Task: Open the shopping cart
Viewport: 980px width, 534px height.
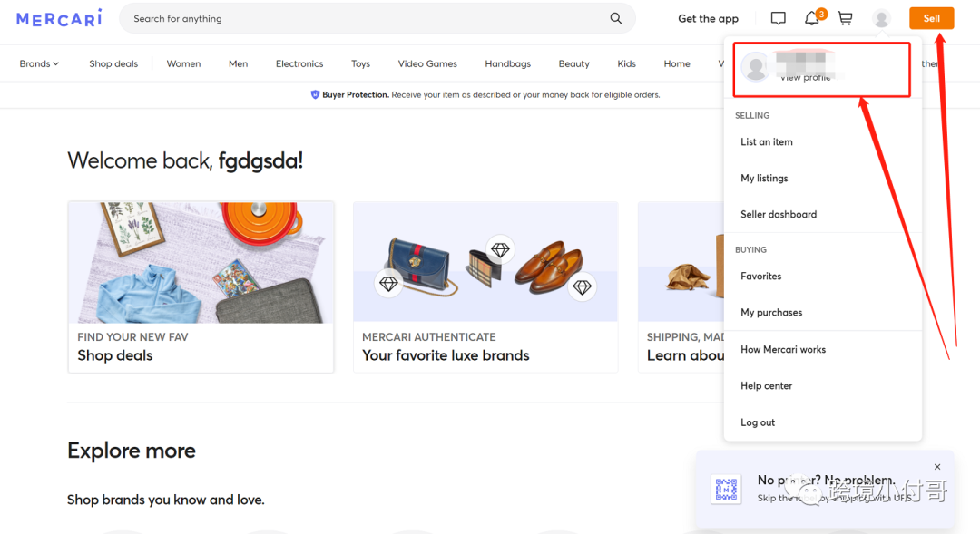Action: [x=845, y=18]
